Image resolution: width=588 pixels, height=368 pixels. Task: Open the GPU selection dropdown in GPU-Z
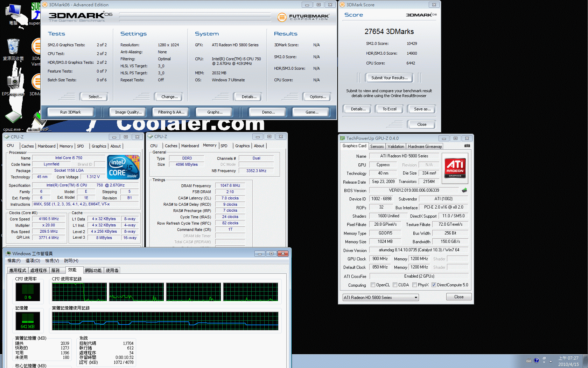click(380, 298)
